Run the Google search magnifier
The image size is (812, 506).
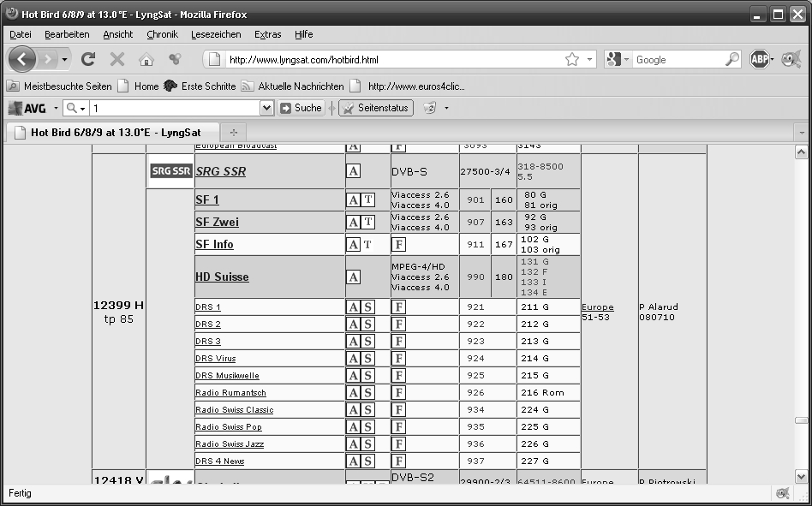pos(732,59)
